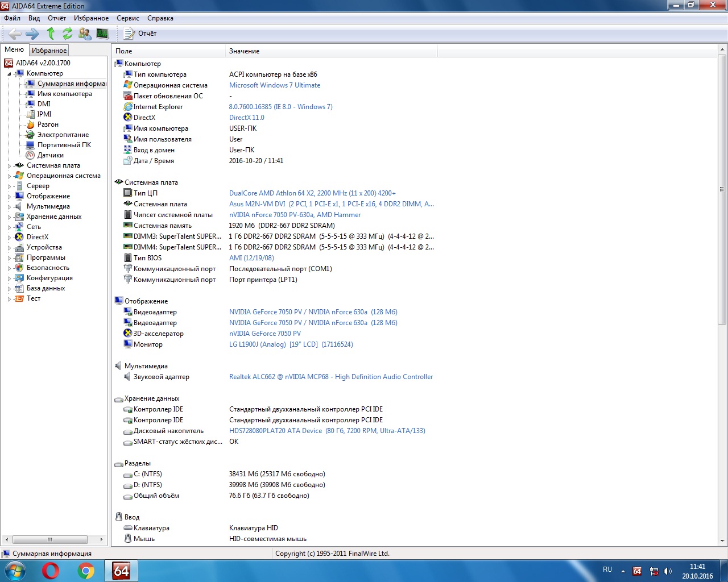
Task: Click the green up-level arrow icon
Action: click(x=51, y=34)
